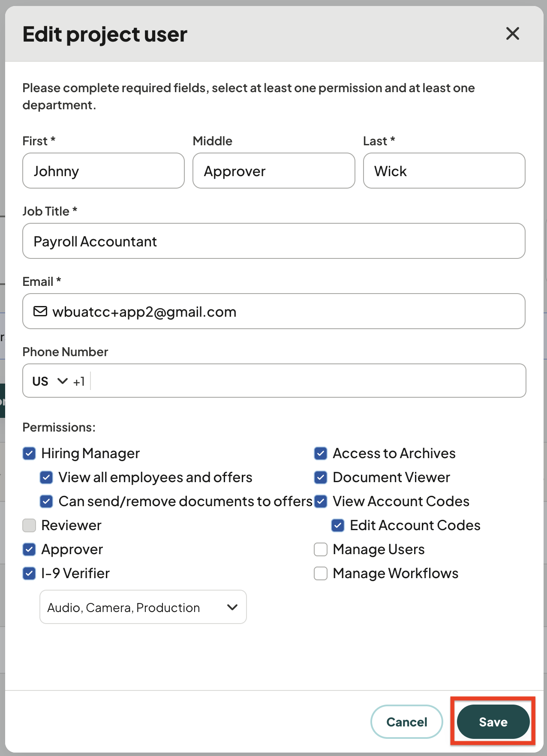Click the First name field containing Johnny
The image size is (547, 756).
tap(103, 171)
